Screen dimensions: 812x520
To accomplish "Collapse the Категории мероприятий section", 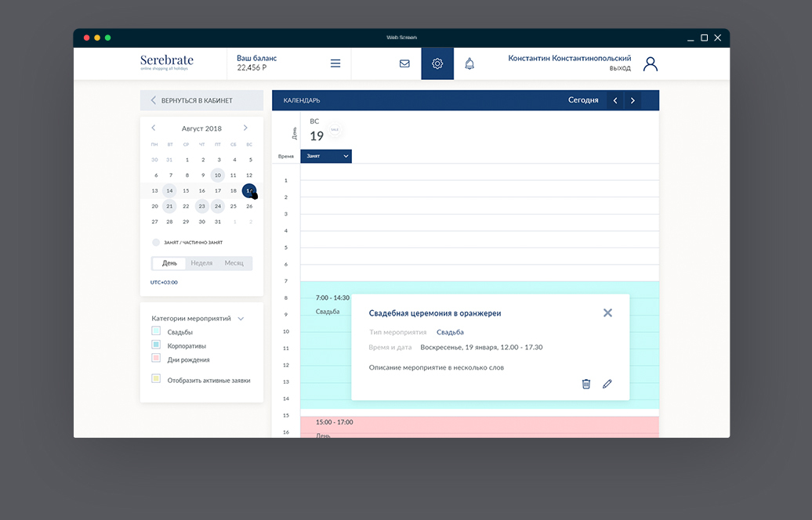I will (x=241, y=319).
